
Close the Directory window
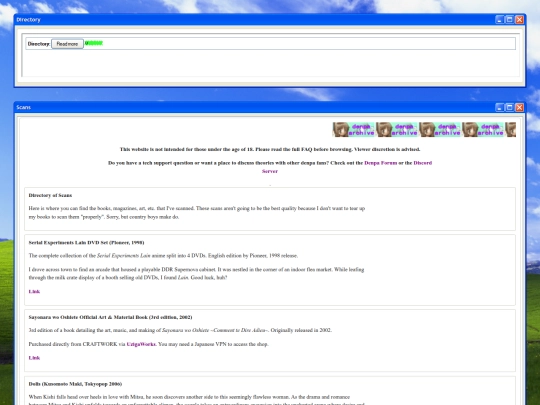click(x=519, y=20)
